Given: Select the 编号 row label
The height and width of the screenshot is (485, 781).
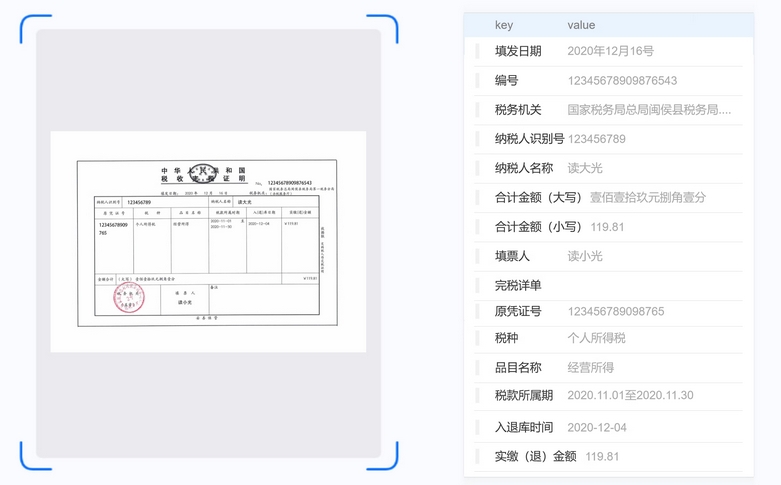Looking at the screenshot, I should click(507, 80).
